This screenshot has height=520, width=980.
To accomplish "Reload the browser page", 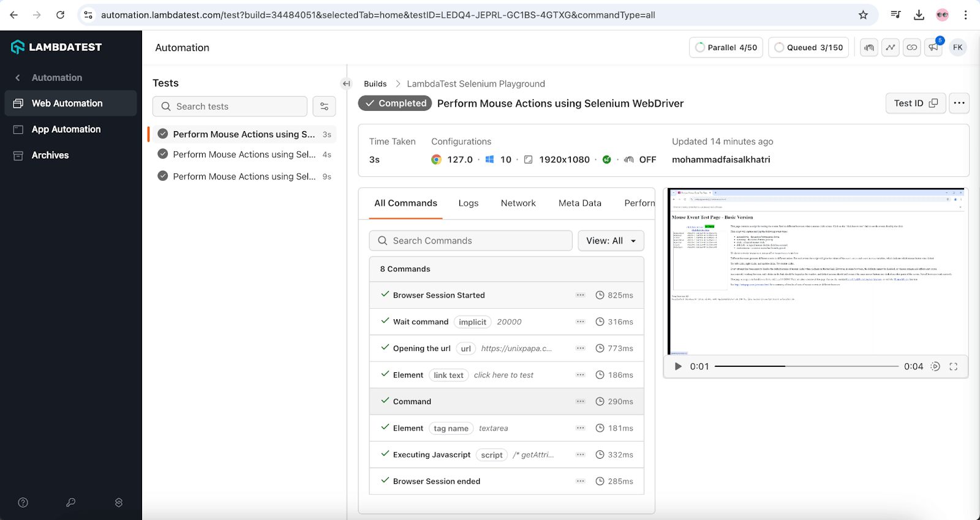I will tap(60, 15).
